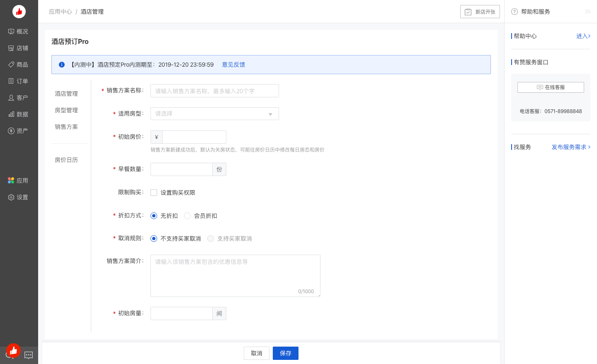This screenshot has height=364, width=597.
Task: Open the 数据 data chart icon
Action: [11, 114]
